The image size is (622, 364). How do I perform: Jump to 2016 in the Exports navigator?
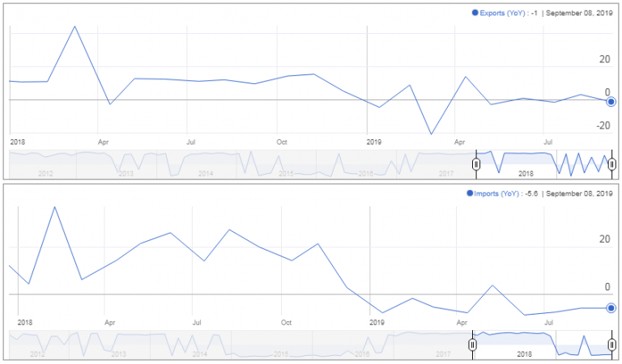click(x=365, y=173)
